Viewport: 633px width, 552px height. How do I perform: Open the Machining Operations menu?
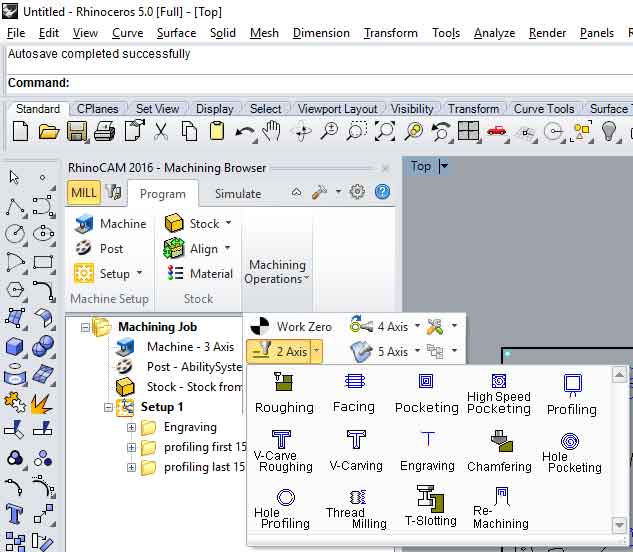click(277, 272)
